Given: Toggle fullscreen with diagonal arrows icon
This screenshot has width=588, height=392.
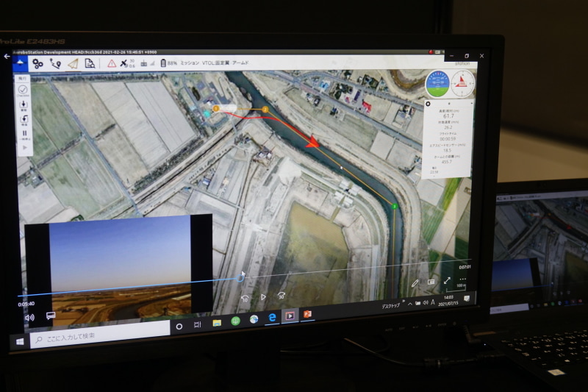Looking at the screenshot, I should pos(447,281).
